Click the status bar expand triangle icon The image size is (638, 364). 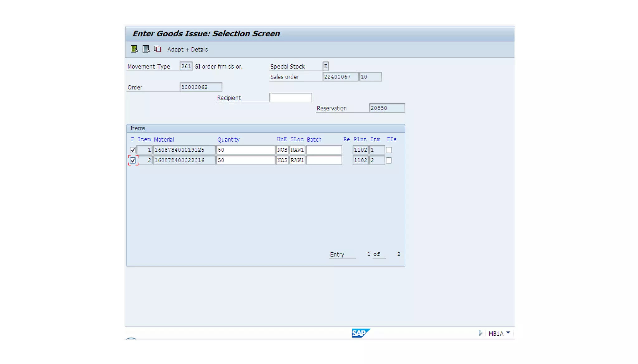tap(480, 333)
